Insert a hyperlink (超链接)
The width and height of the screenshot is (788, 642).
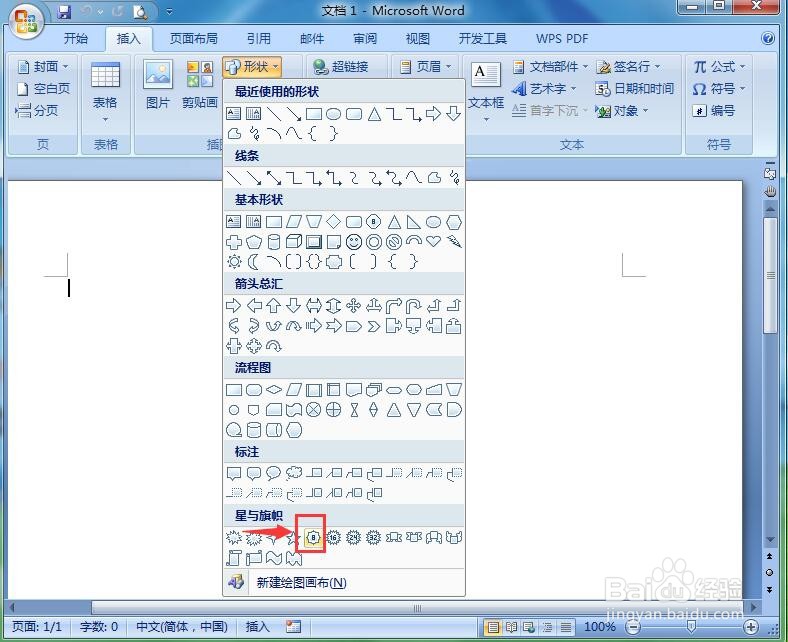click(x=340, y=66)
